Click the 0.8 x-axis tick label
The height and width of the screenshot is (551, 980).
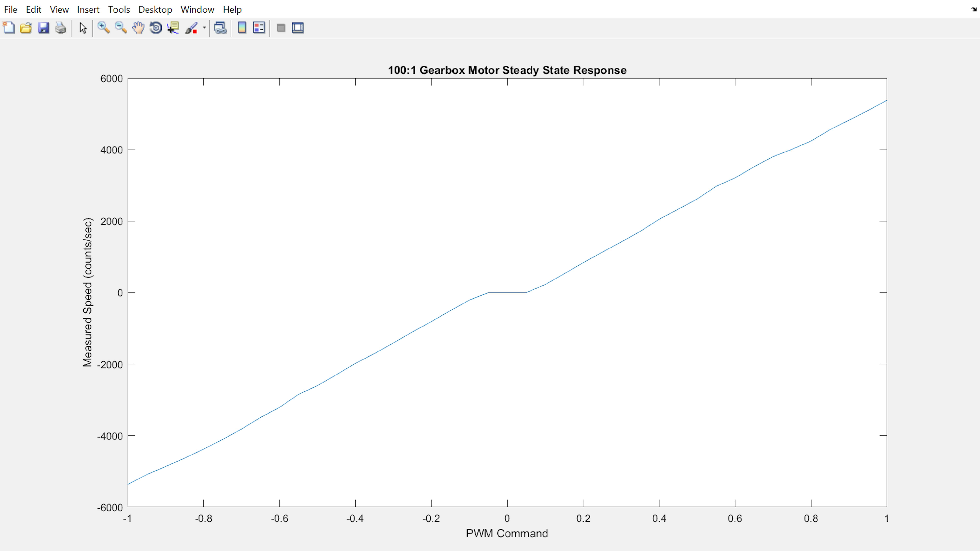tap(811, 519)
